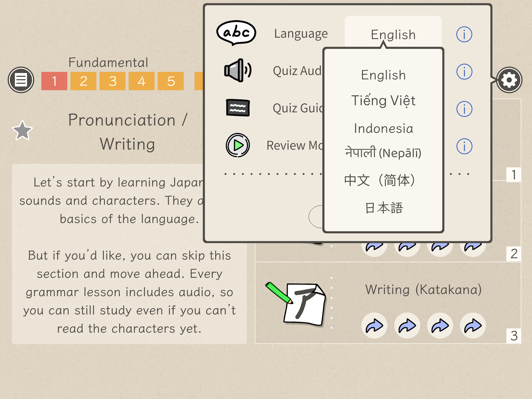This screenshot has height=399, width=532.
Task: Toggle the favorite star icon
Action: [22, 130]
